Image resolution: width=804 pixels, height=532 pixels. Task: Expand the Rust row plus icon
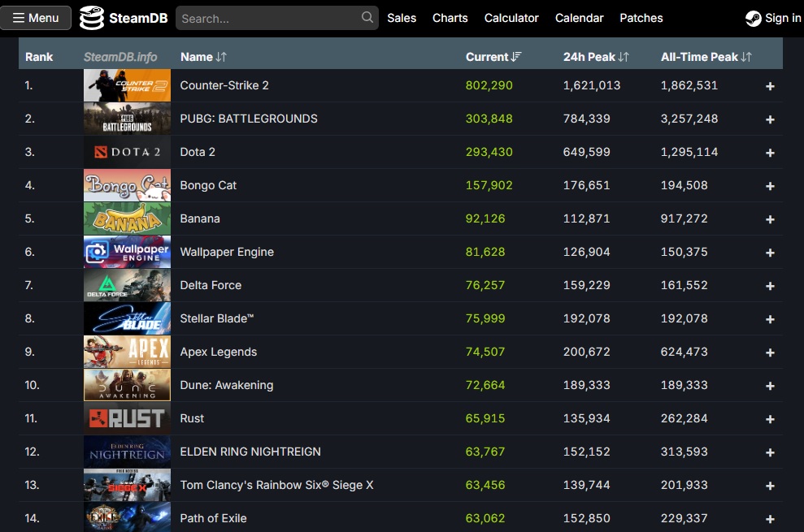click(x=770, y=419)
